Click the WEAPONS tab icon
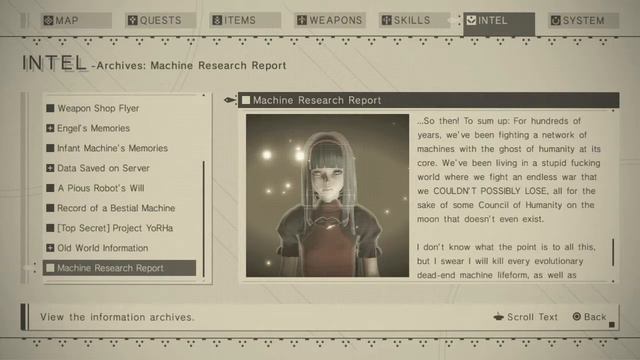 pyautogui.click(x=302, y=20)
